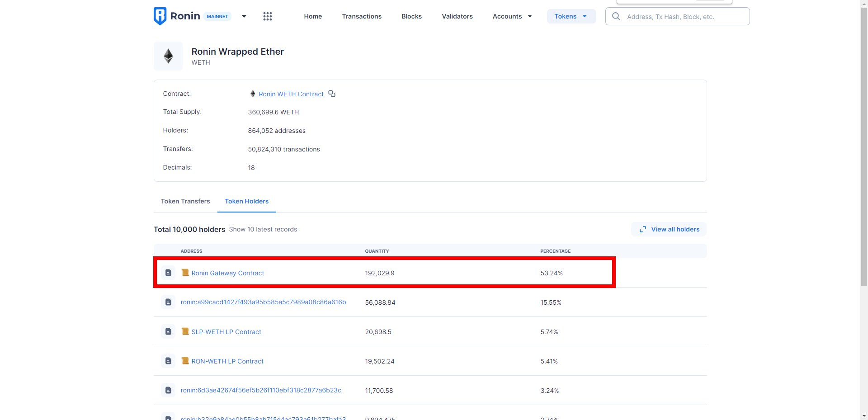Click scroll emoji beside Ronin Gateway Contract

[185, 273]
